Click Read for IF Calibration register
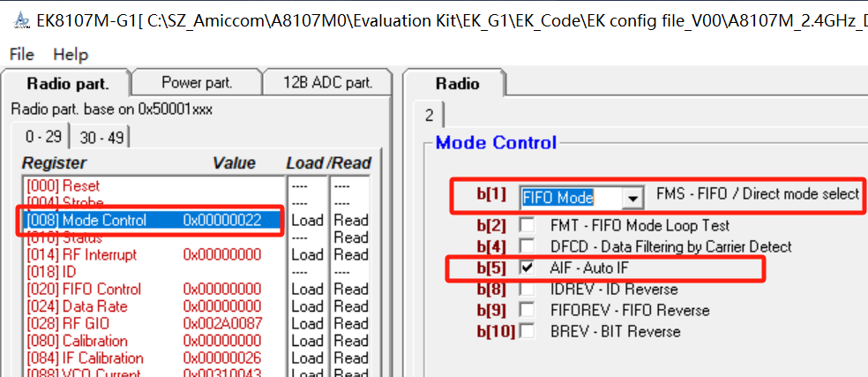The width and height of the screenshot is (868, 377). click(x=351, y=358)
